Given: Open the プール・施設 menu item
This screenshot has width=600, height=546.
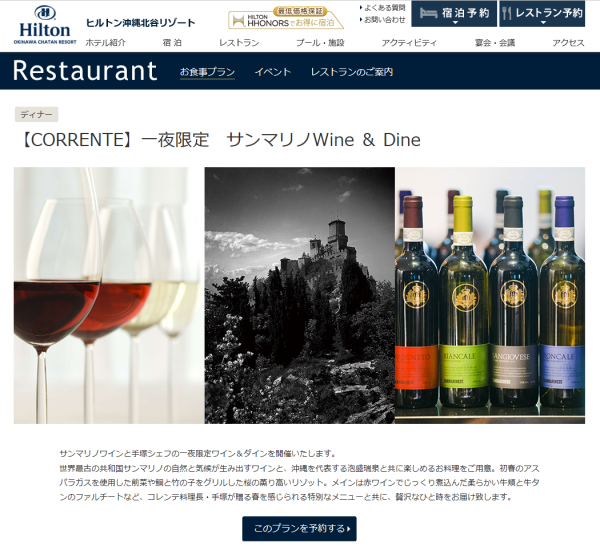Looking at the screenshot, I should [x=320, y=42].
